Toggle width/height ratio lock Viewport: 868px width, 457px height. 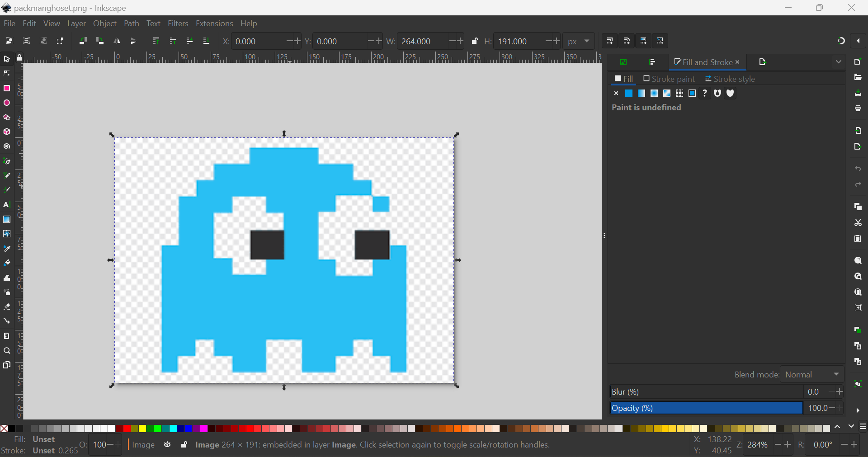point(475,41)
